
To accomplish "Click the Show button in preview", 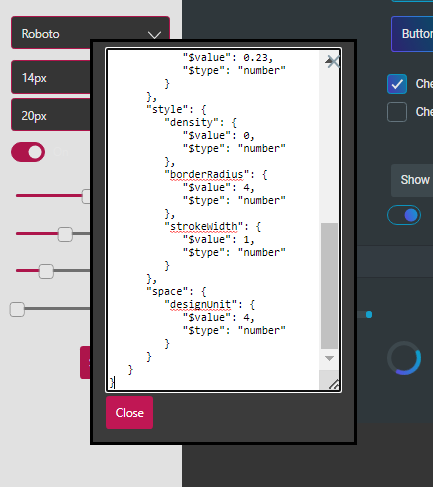I will tap(413, 180).
